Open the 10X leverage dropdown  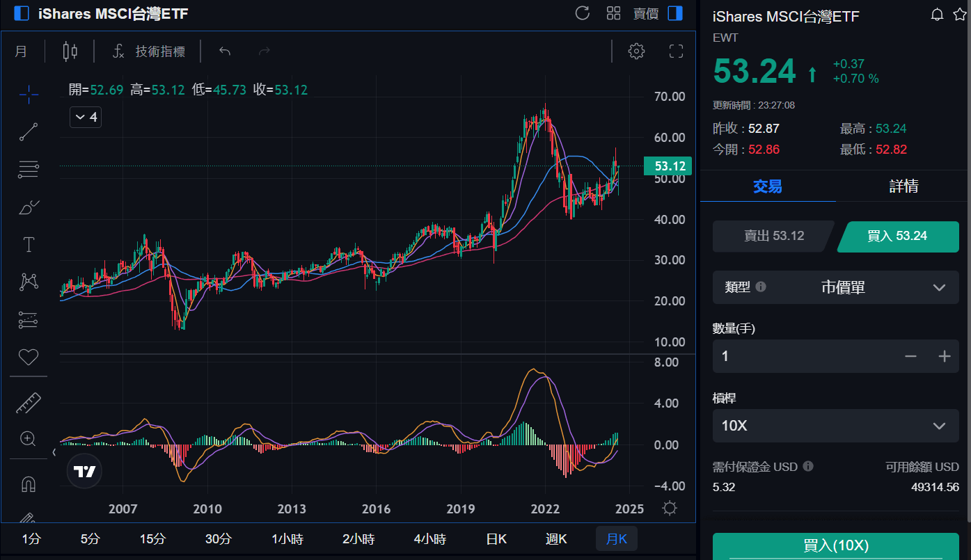coord(835,426)
